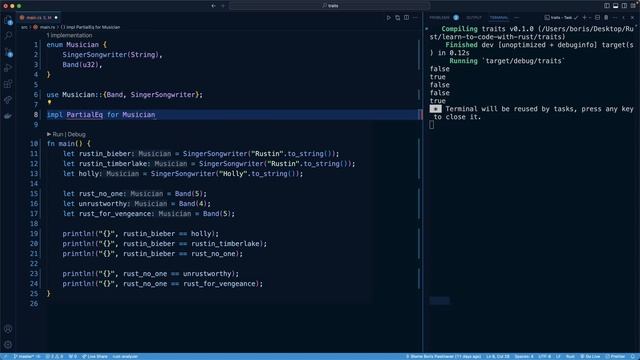Kill terminal with the trash icon
The height and width of the screenshot is (360, 640).
coord(606,18)
